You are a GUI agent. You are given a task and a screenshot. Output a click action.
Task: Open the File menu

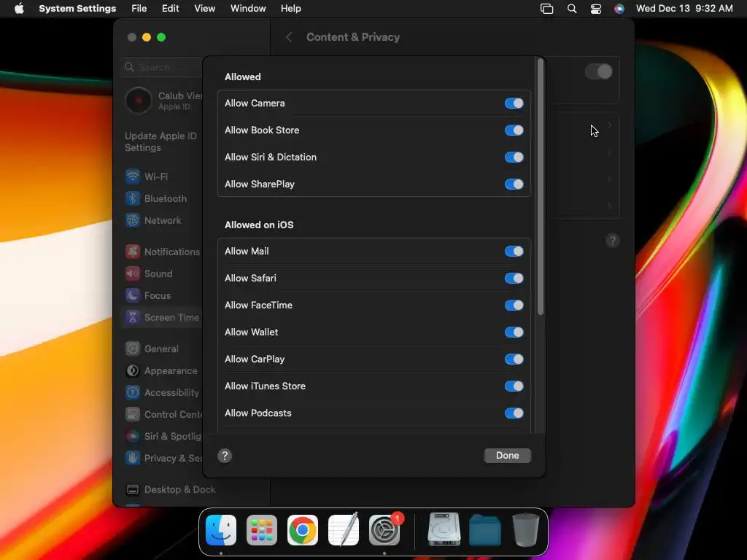click(x=139, y=9)
